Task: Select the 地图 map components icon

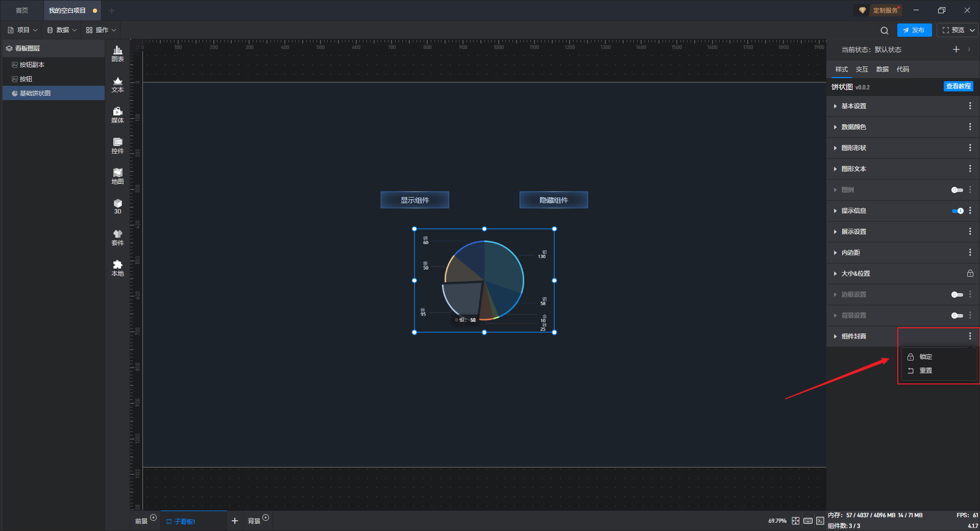Action: point(117,176)
